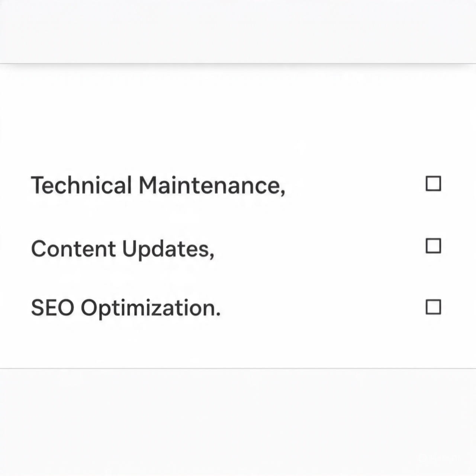
Task: Enable the checkbox beside Technical Maintenance
Action: tap(432, 184)
